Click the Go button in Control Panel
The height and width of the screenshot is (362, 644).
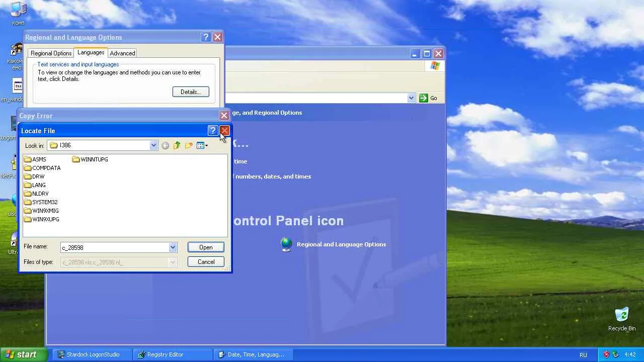(429, 98)
